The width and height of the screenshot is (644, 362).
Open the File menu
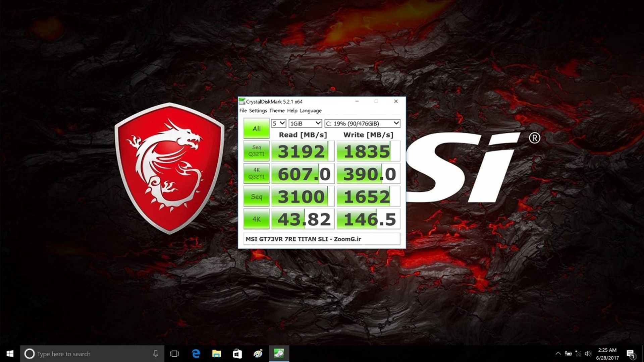[243, 111]
